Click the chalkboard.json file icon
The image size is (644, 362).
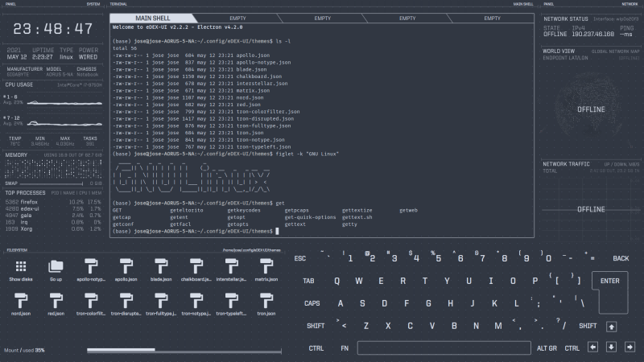[196, 266]
